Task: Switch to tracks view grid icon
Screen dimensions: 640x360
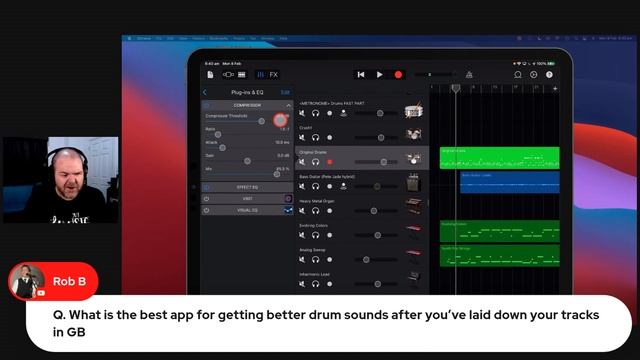Action: [x=242, y=75]
